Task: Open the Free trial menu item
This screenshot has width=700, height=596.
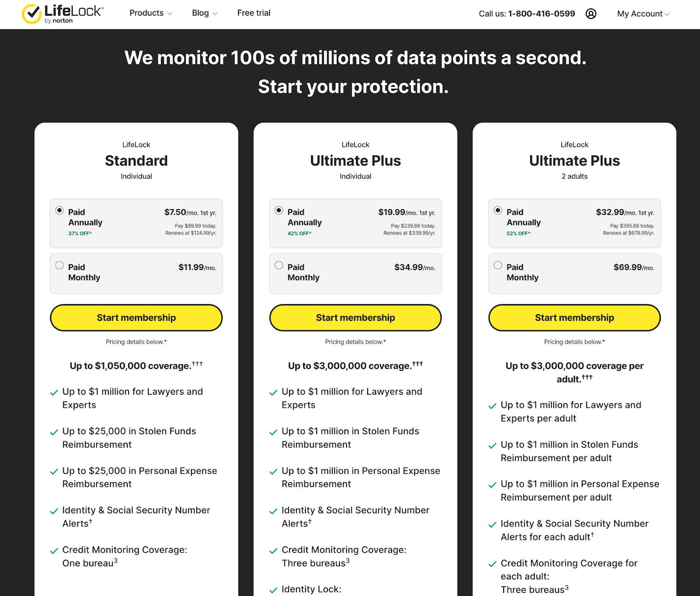Action: click(254, 13)
